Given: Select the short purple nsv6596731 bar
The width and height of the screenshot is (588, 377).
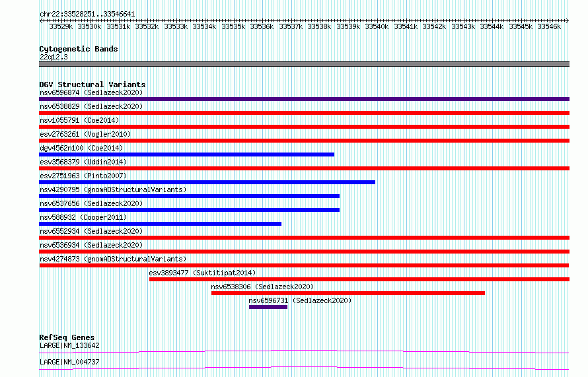Looking at the screenshot, I should [268, 307].
